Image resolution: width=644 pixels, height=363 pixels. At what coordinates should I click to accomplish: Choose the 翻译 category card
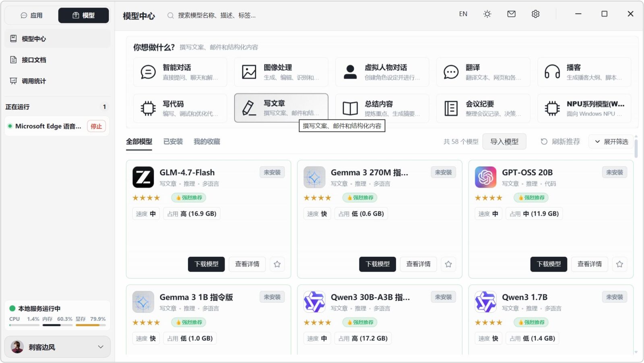coord(483,72)
